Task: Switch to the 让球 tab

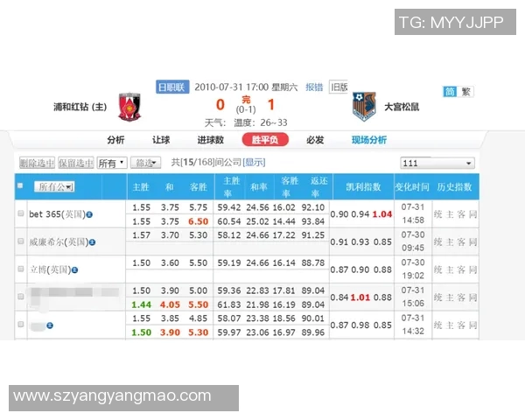Action: (x=161, y=140)
